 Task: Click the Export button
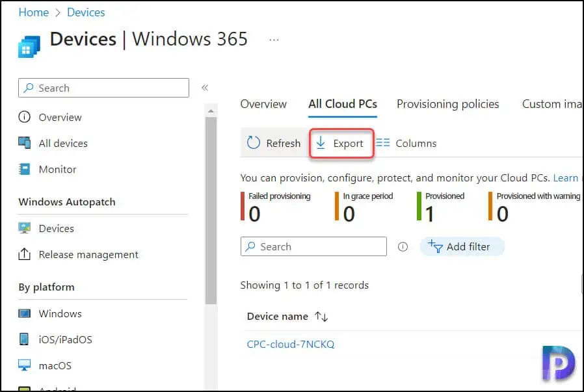pyautogui.click(x=341, y=143)
